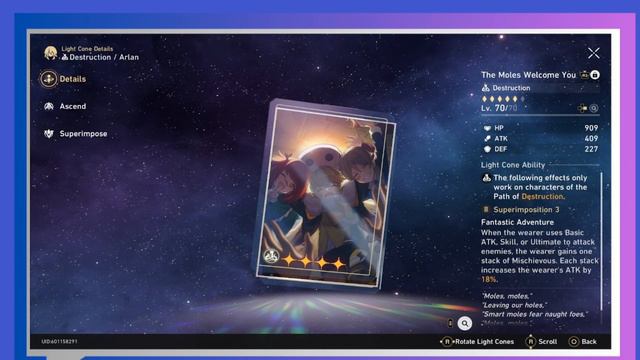Click the Back prompt button
The height and width of the screenshot is (360, 640).
click(x=583, y=342)
